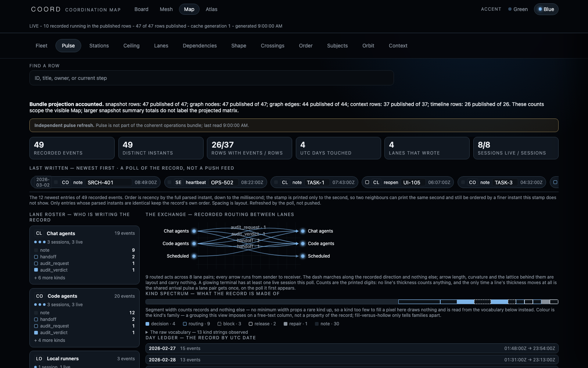Click the right Scheduled node in Exchange
588x368 pixels.
pos(303,256)
